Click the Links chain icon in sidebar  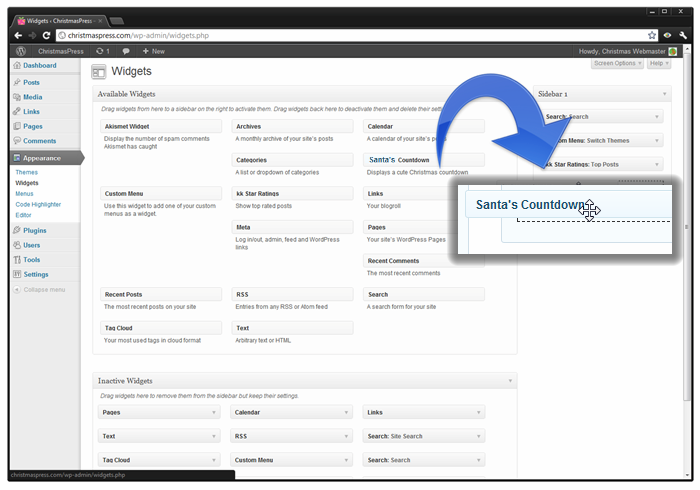point(17,112)
